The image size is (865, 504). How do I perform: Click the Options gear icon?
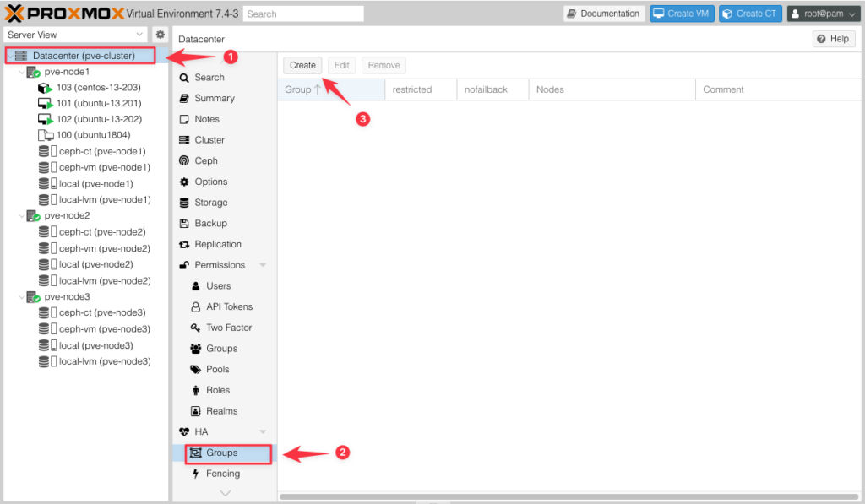(184, 182)
